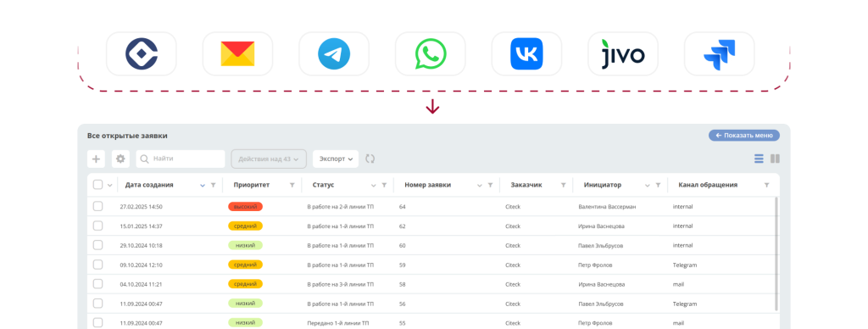This screenshot has height=329, width=868.
Task: Click the Yandex Mail envelope icon
Action: (x=237, y=53)
